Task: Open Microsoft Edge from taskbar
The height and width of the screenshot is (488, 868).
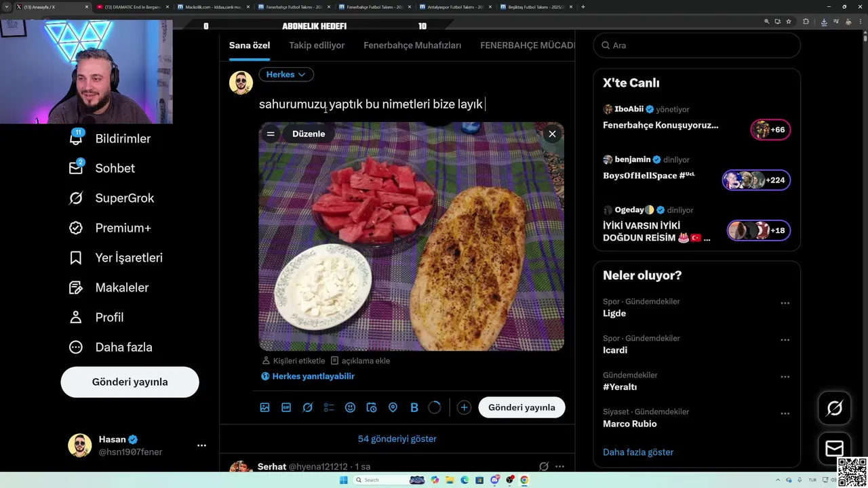Action: (x=465, y=480)
